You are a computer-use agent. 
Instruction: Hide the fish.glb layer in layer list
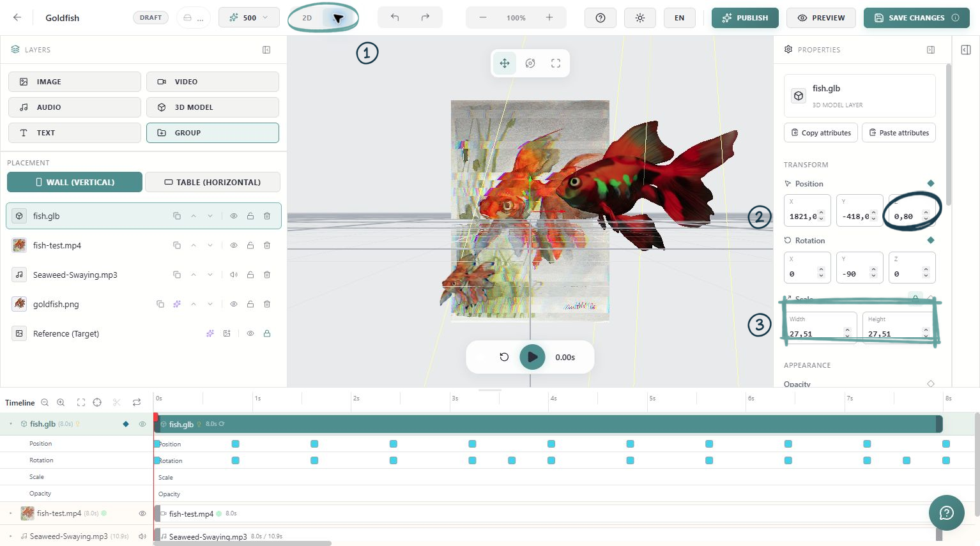234,216
